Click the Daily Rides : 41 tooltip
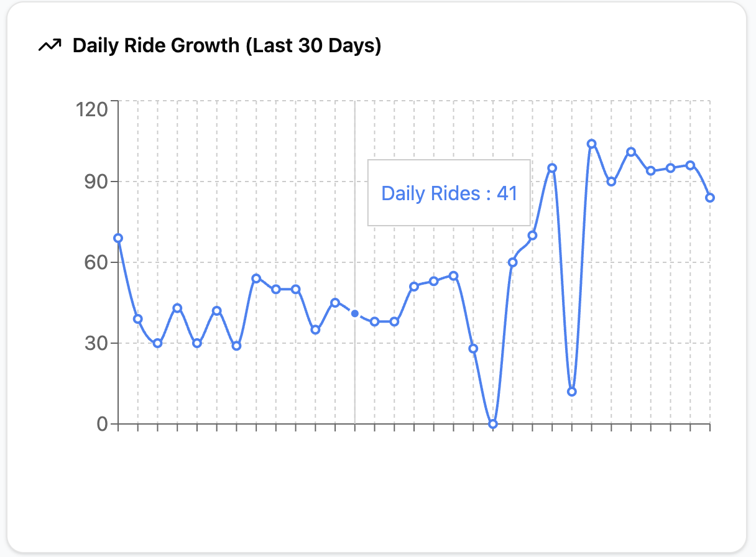This screenshot has width=756, height=557. (x=449, y=193)
